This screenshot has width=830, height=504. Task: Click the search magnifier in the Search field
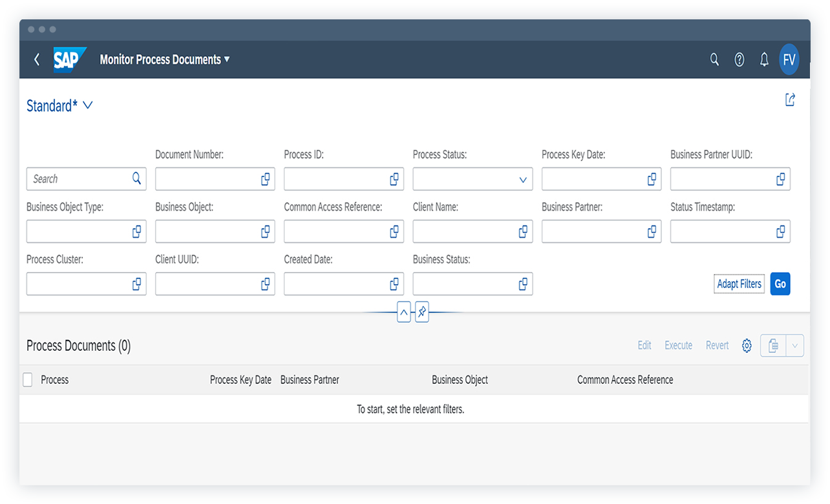[136, 178]
